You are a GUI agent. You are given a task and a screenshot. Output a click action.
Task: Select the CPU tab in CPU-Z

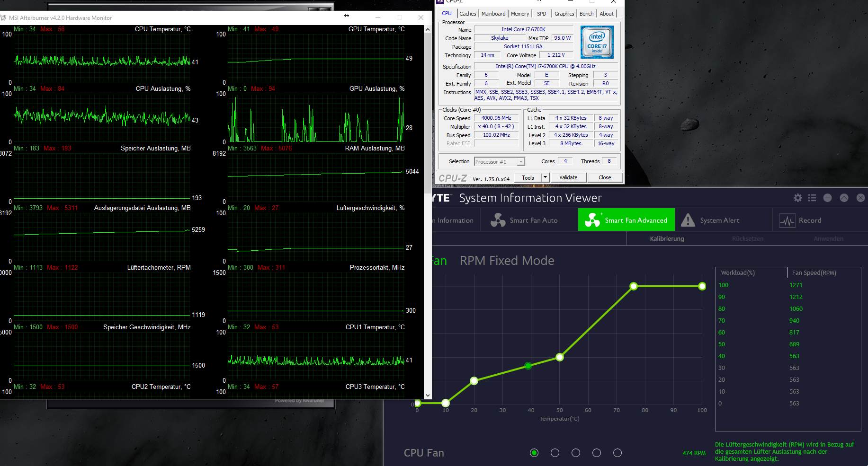point(447,13)
